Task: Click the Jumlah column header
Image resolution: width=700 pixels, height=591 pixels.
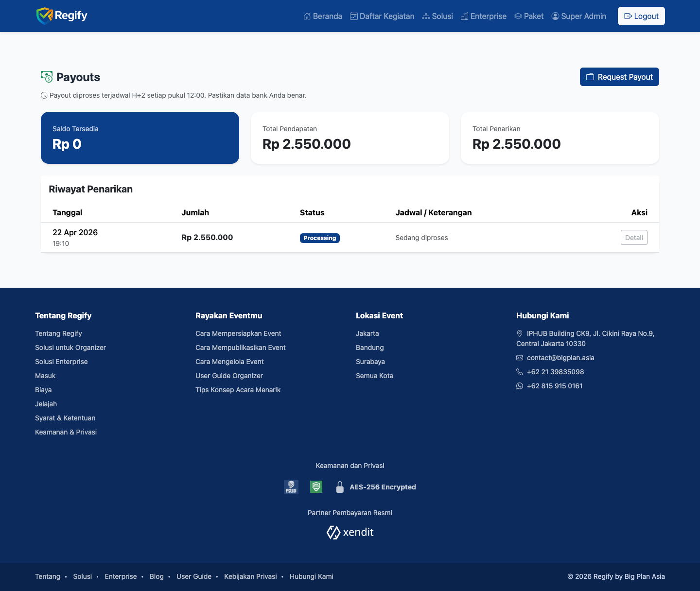Action: [195, 212]
